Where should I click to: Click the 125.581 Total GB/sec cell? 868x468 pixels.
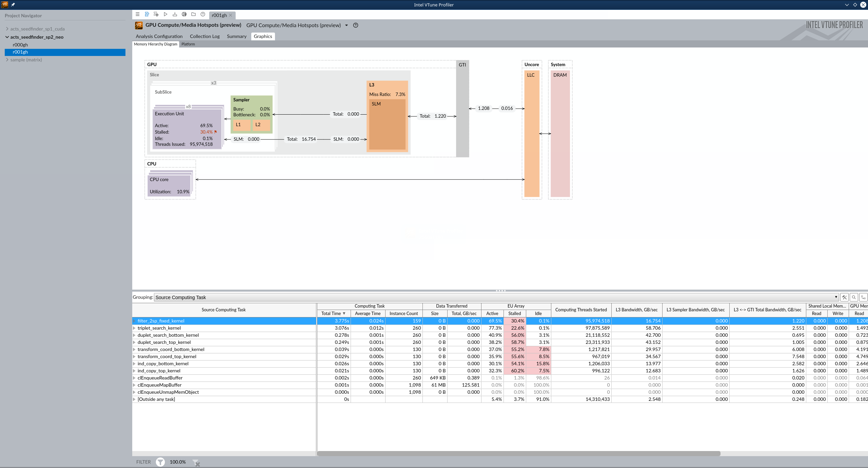click(464, 385)
